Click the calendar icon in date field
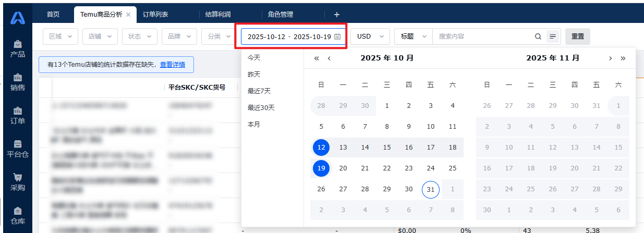644x233 pixels. click(x=337, y=36)
